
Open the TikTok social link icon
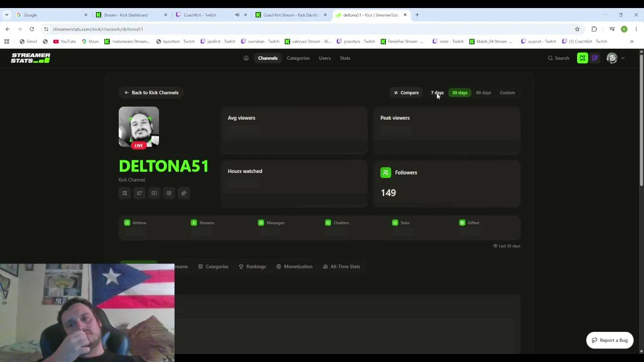[184, 193]
